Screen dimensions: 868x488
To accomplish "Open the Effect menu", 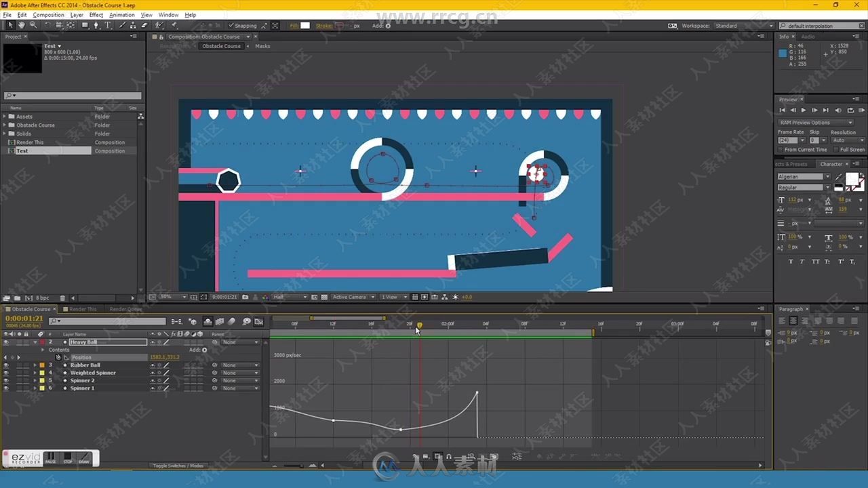I will pos(96,14).
